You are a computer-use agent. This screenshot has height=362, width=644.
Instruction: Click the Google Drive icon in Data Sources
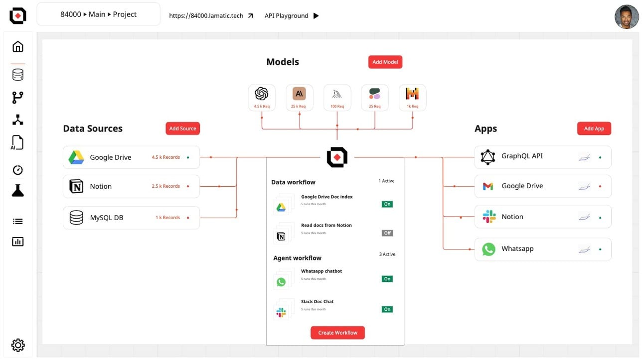pos(76,157)
